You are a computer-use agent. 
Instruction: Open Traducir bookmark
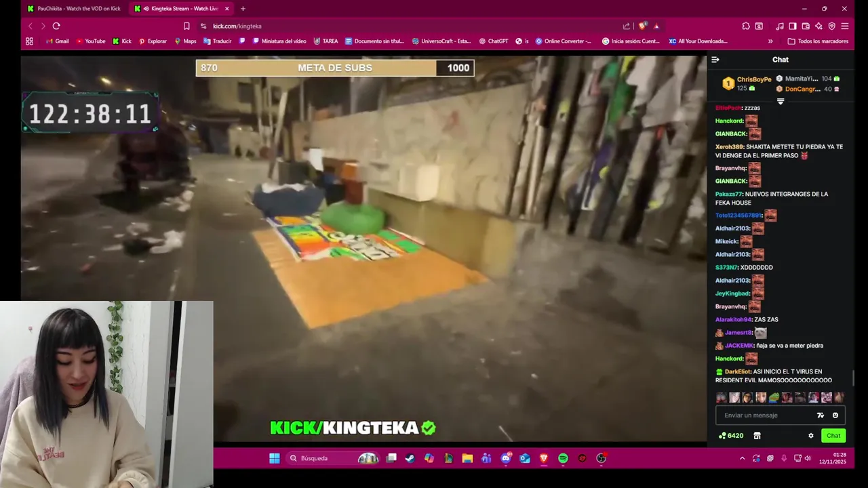(218, 41)
